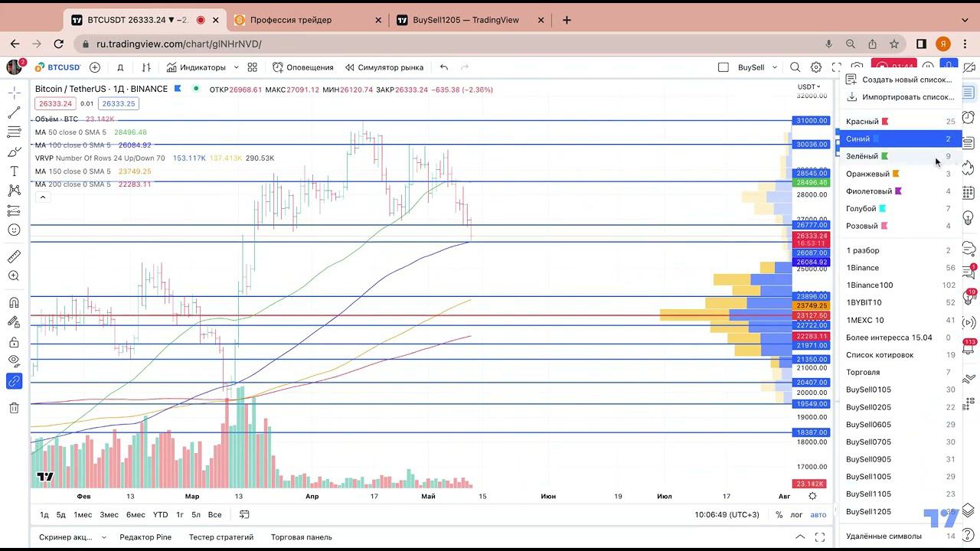Collapse the bottom panel chevron
The width and height of the screenshot is (980, 551).
coord(800,536)
